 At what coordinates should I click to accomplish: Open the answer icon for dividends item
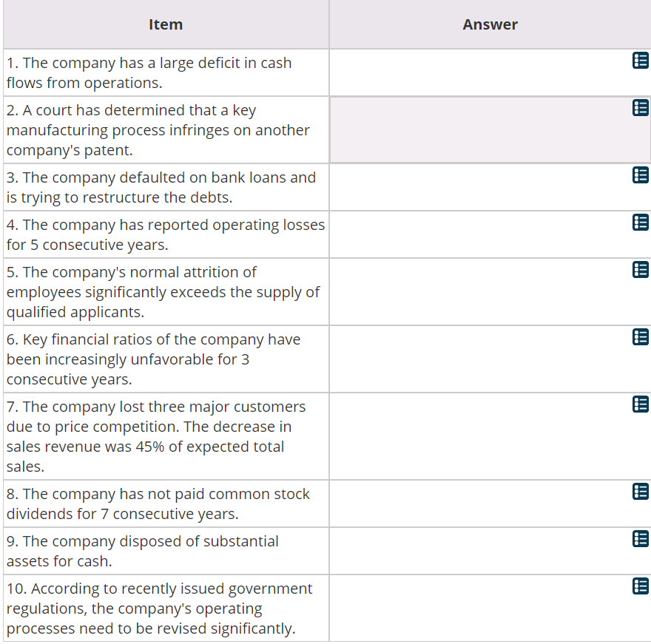pos(641,491)
